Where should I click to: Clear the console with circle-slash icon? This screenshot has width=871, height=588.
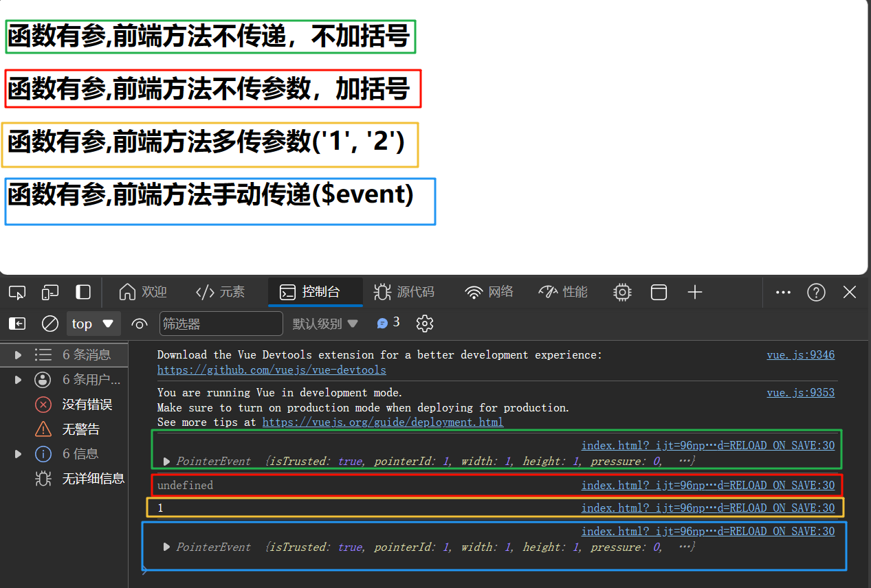(x=50, y=324)
